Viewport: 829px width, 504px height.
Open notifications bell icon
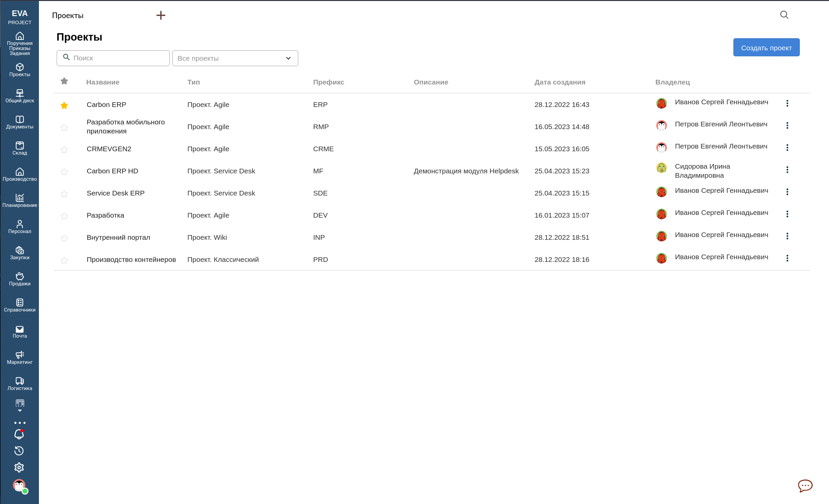click(x=19, y=434)
